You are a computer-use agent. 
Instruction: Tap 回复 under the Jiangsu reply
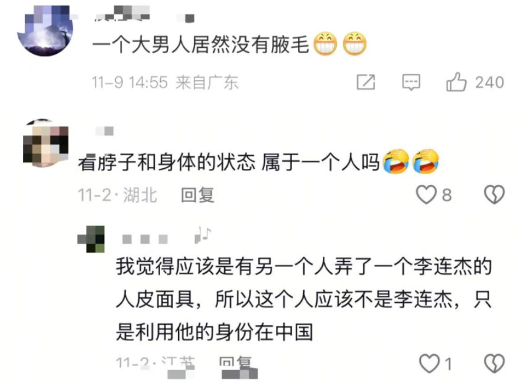pyautogui.click(x=235, y=363)
